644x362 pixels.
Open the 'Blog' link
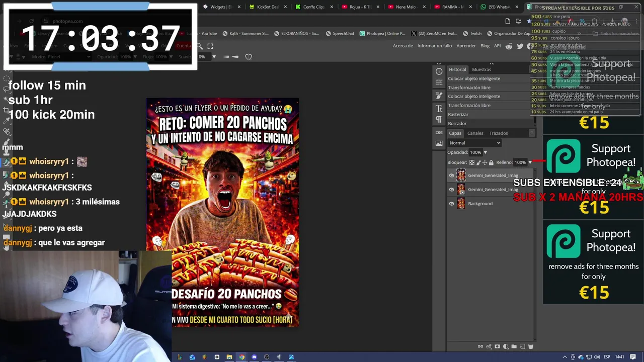point(485,46)
